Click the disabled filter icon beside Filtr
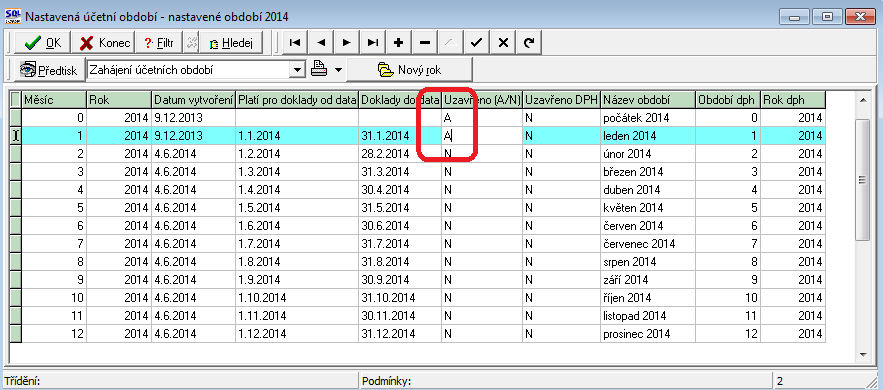The width and height of the screenshot is (883, 390). [x=192, y=43]
